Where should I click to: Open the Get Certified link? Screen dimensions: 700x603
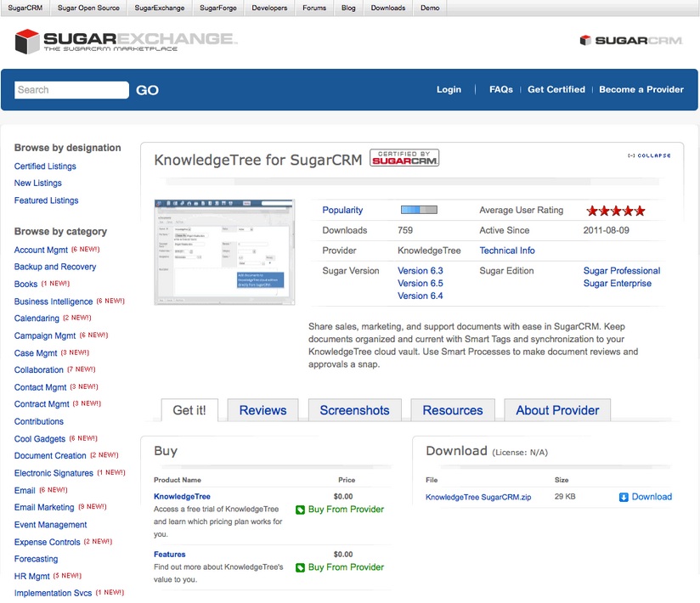coord(556,89)
